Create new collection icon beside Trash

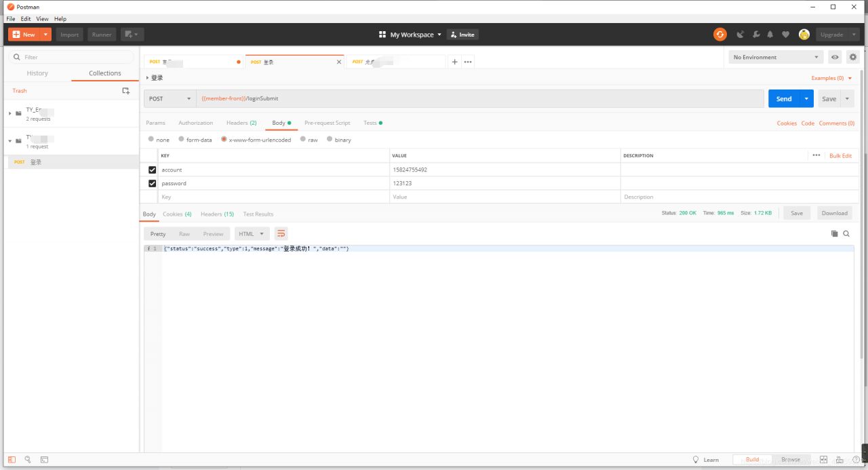coord(125,90)
